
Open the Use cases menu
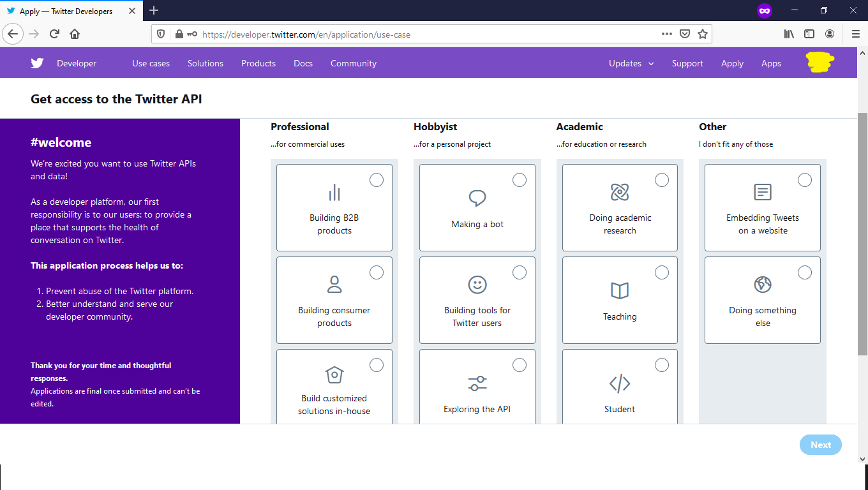151,63
